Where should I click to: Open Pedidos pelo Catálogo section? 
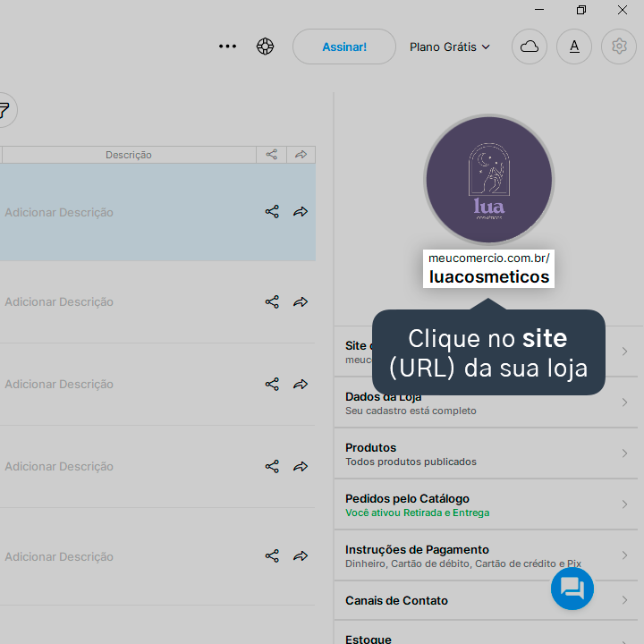(486, 504)
